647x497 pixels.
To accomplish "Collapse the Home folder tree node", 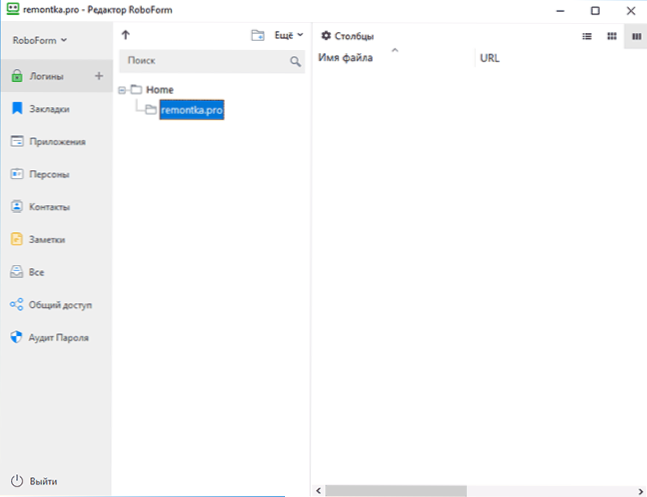I will pyautogui.click(x=122, y=90).
